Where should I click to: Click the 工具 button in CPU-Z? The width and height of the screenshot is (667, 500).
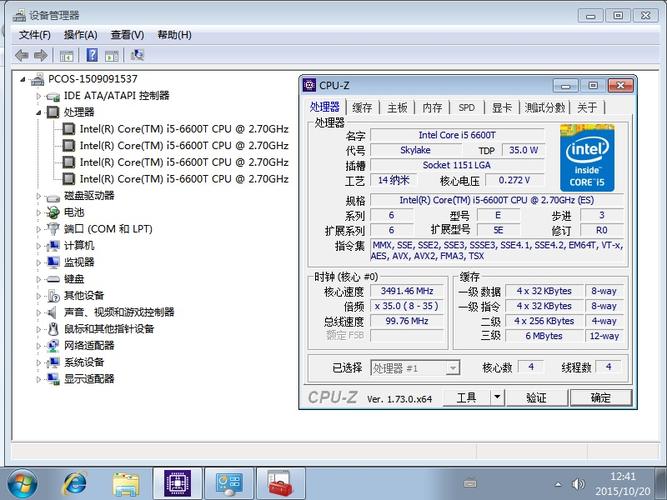tap(466, 398)
